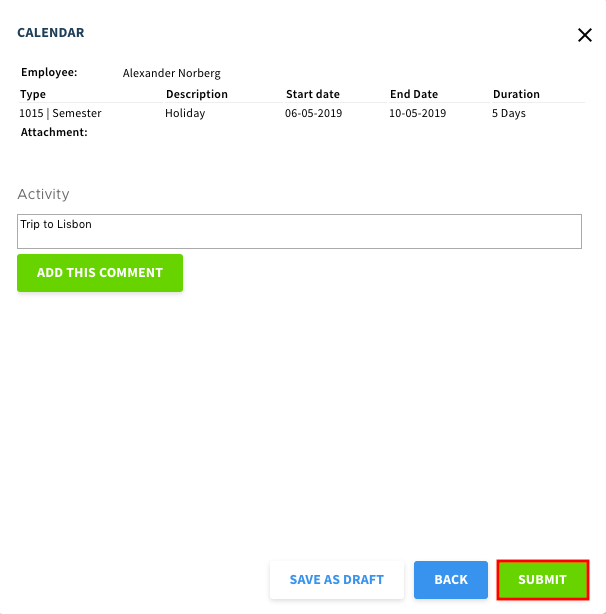Viewport: 606px width, 614px height.
Task: Click the Holiday description cell
Action: pos(185,113)
